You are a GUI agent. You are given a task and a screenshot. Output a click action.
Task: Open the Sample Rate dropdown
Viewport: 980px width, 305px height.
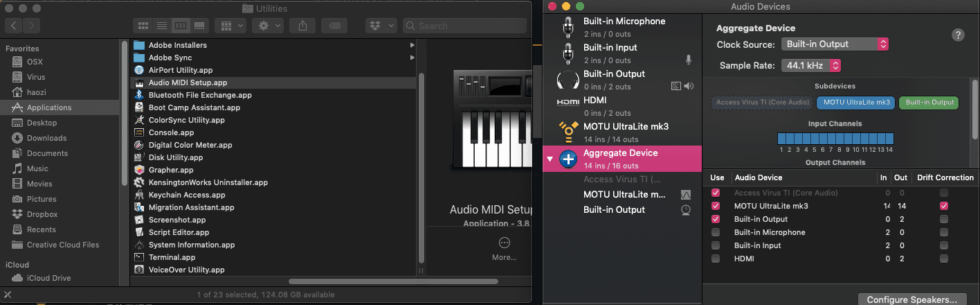pyautogui.click(x=811, y=66)
